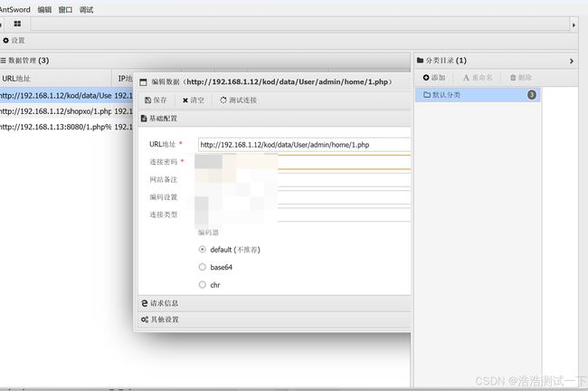This screenshot has height=391, width=588.
Task: Select the base64 encoder radio
Action: (203, 267)
